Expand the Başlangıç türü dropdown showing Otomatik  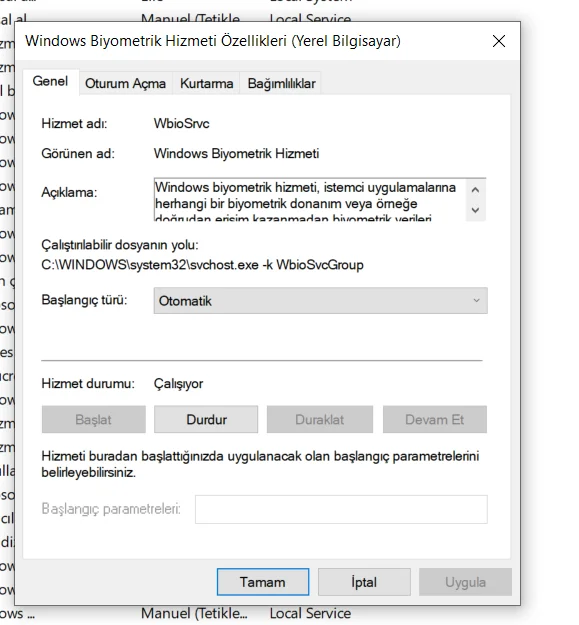tap(320, 301)
